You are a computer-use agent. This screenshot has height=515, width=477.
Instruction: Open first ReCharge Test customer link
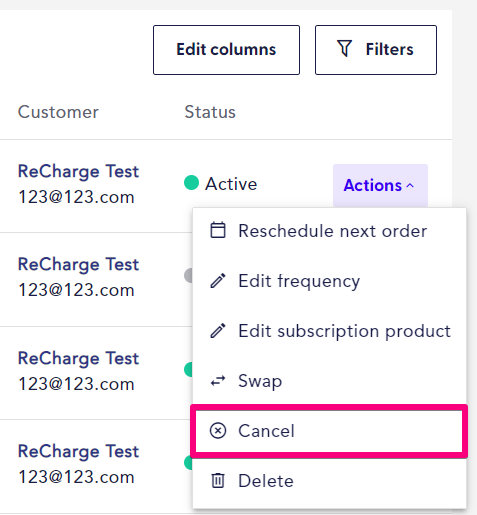(78, 171)
